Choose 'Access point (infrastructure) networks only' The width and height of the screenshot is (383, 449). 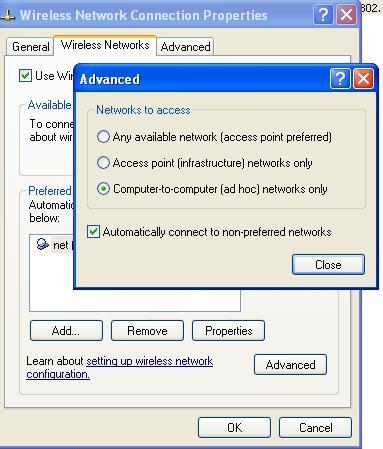pos(103,163)
